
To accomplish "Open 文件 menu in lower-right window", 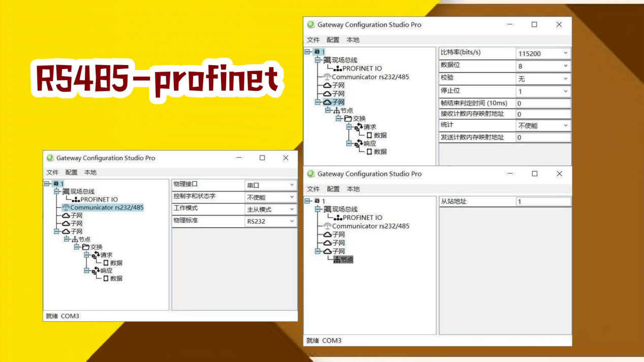I will [314, 189].
